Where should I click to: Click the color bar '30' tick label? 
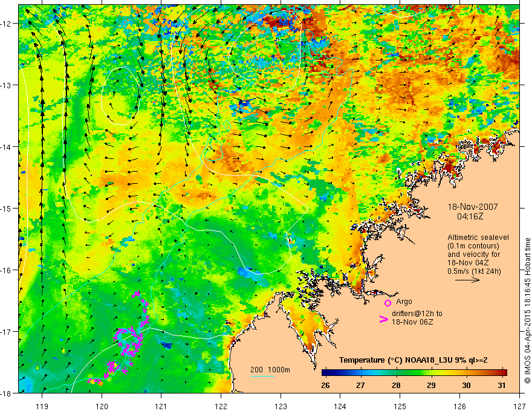pyautogui.click(x=467, y=385)
